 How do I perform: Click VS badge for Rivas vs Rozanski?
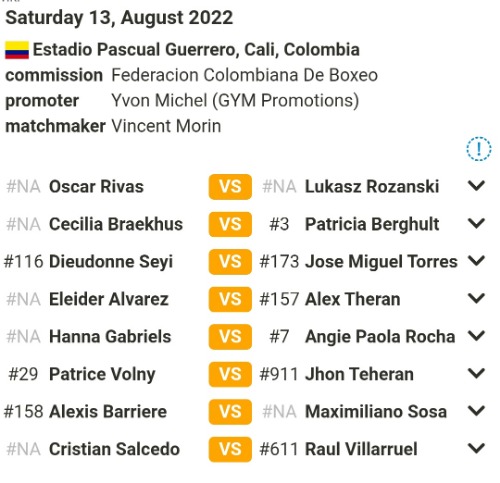pyautogui.click(x=230, y=187)
